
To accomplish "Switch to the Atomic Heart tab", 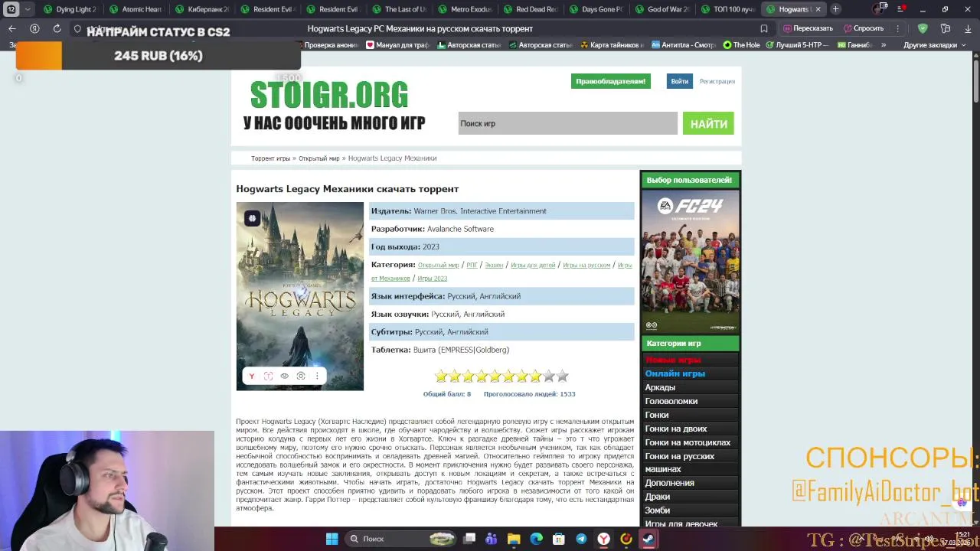I will coord(136,9).
